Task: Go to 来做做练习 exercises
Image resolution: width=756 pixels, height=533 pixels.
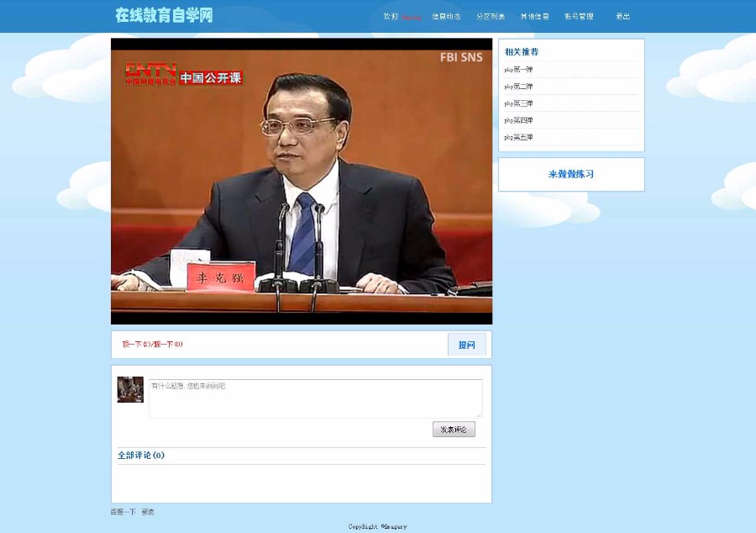Action: pyautogui.click(x=571, y=174)
